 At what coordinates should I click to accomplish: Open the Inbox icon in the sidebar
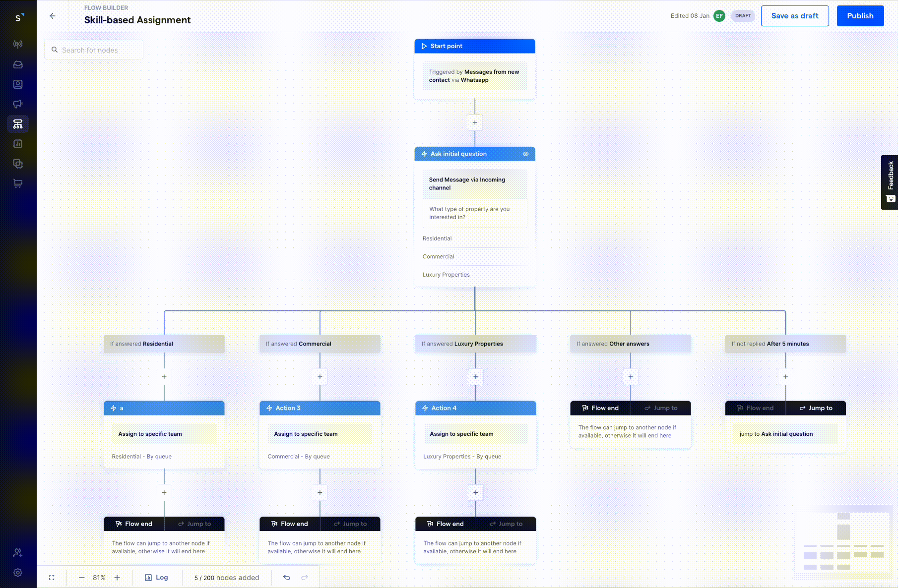(x=18, y=64)
